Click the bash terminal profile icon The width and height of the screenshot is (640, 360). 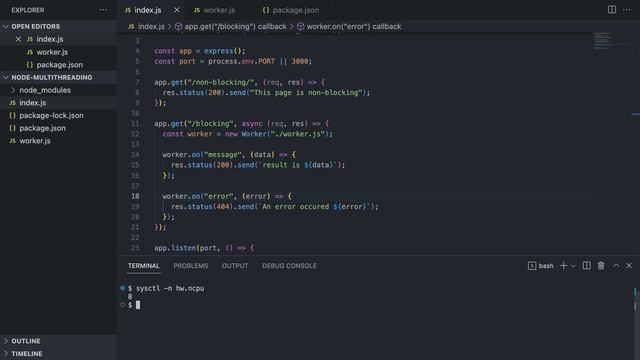pyautogui.click(x=531, y=266)
